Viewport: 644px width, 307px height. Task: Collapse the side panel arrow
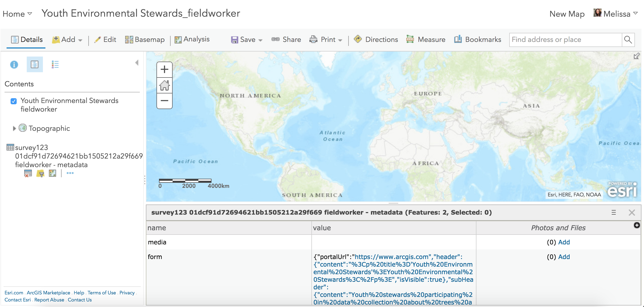click(137, 63)
